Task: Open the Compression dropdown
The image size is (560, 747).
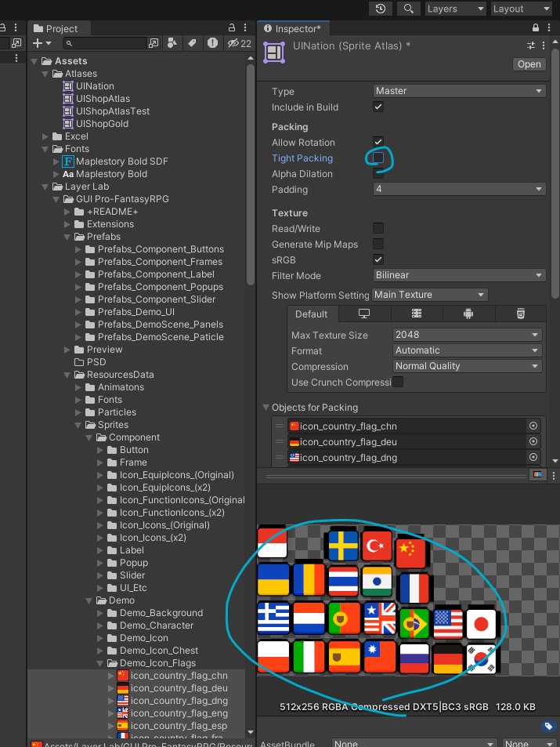Action: [467, 366]
